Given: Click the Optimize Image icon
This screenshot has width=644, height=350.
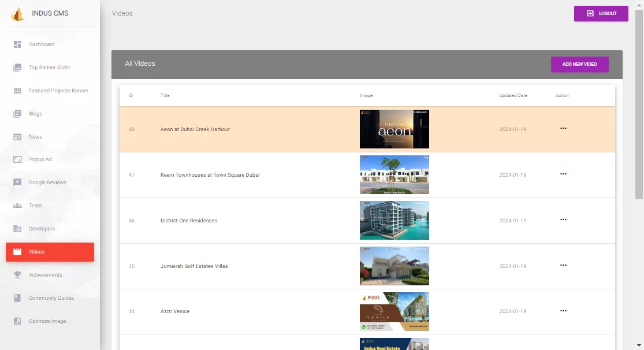Looking at the screenshot, I should tap(17, 321).
